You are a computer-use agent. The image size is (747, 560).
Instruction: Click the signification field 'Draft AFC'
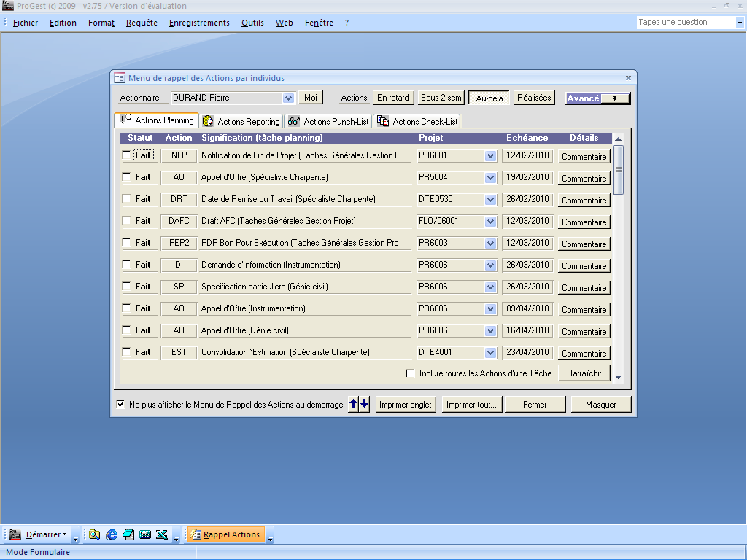(x=305, y=221)
